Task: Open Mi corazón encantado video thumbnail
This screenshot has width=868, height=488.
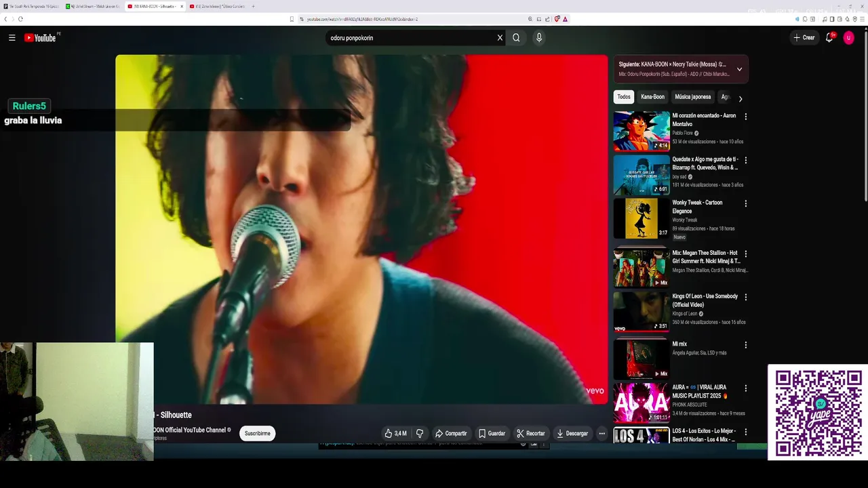Action: tap(642, 131)
